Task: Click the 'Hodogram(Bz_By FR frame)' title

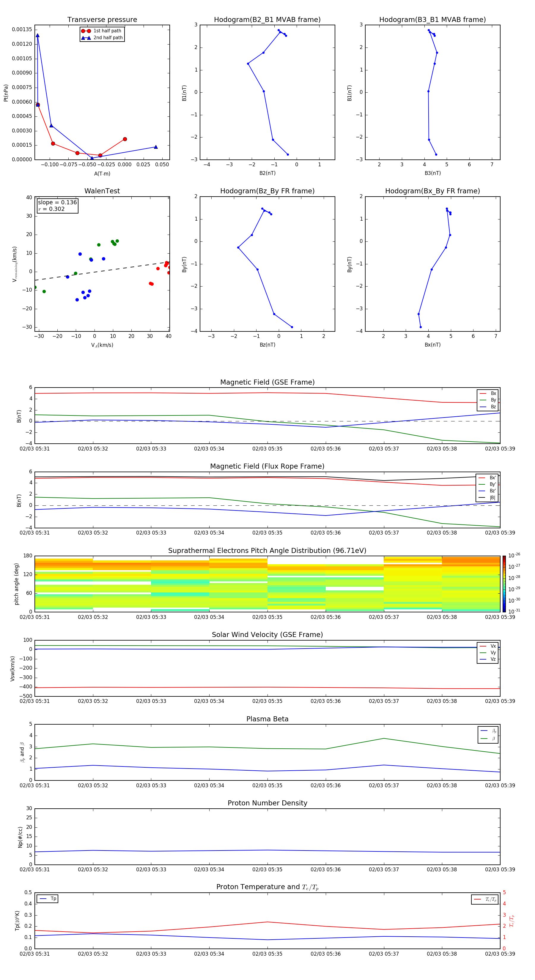Action: [x=267, y=191]
